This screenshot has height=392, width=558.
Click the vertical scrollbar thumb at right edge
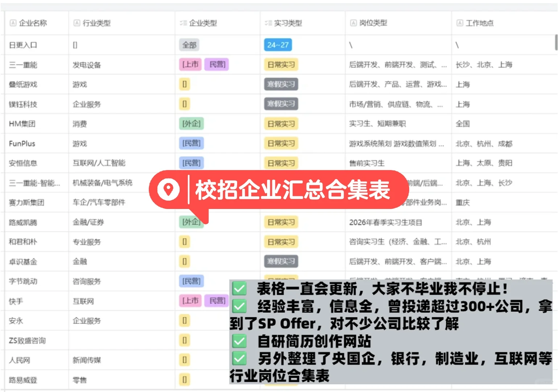pyautogui.click(x=556, y=42)
